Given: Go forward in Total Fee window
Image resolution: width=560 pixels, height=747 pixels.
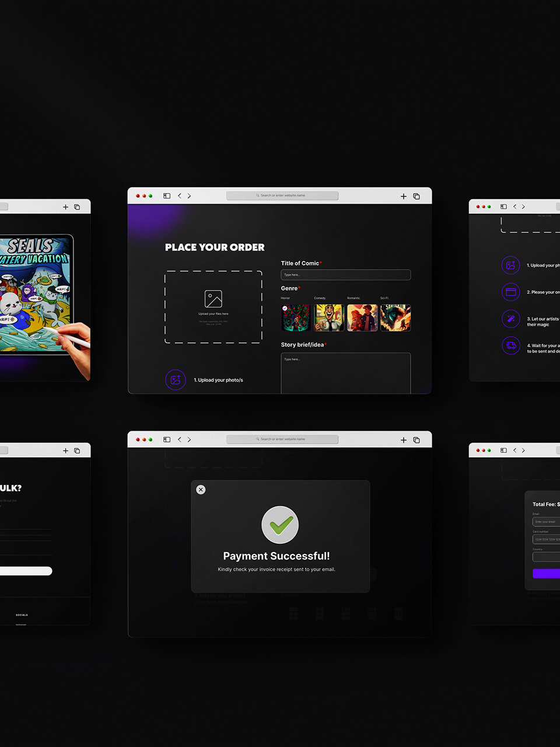Looking at the screenshot, I should [523, 451].
